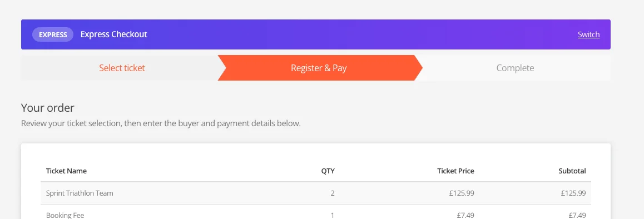
Task: Click the QTY column header
Action: pos(328,171)
